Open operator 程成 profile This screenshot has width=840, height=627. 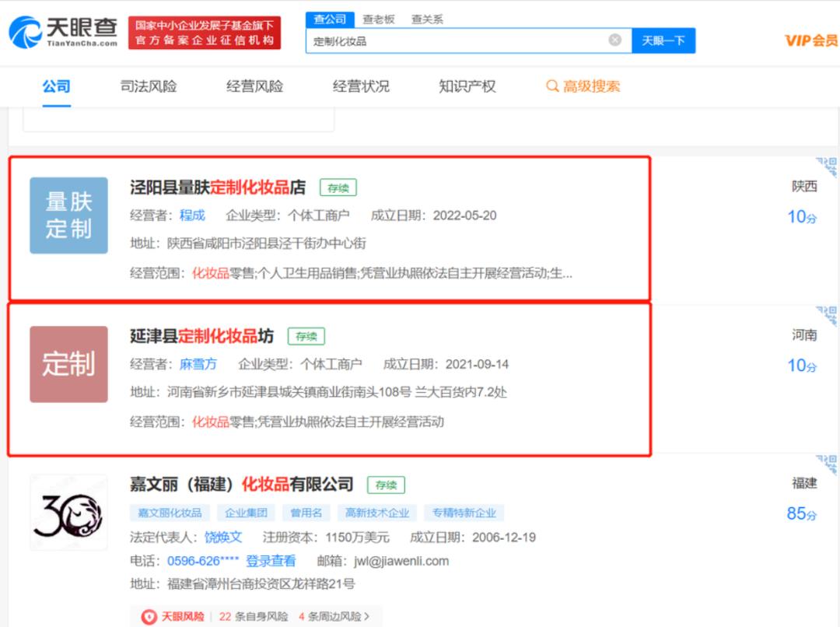[192, 215]
